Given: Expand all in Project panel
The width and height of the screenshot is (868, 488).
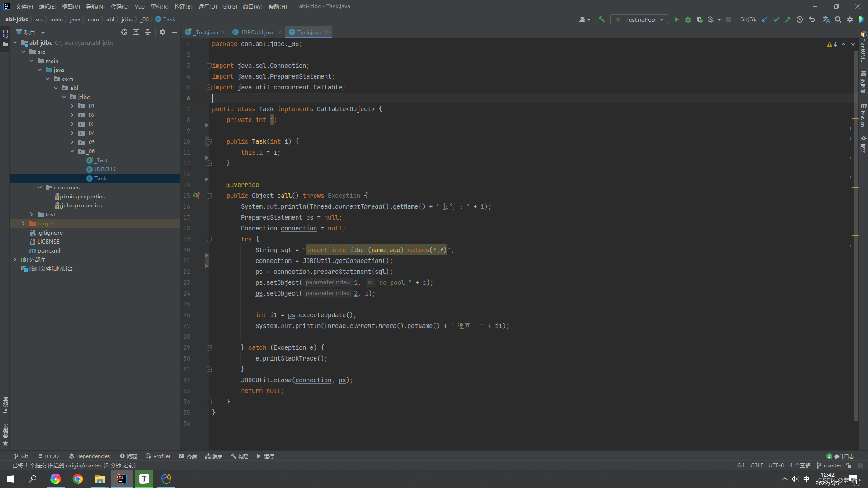Looking at the screenshot, I should pyautogui.click(x=136, y=32).
